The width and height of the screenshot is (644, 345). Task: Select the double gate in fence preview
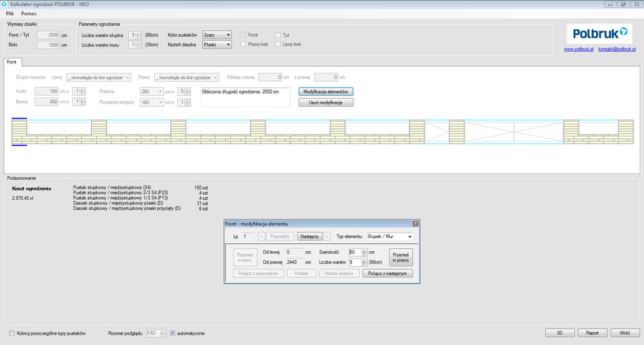point(514,132)
